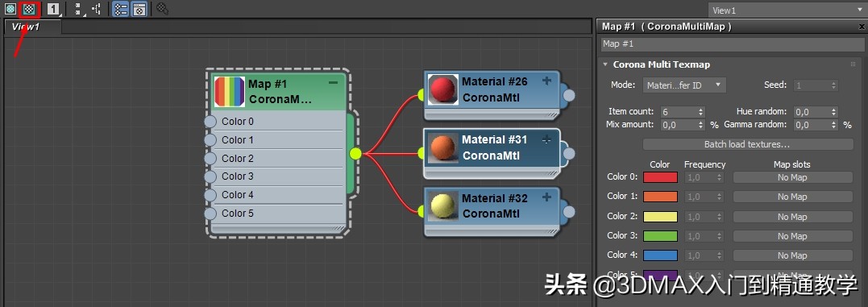This screenshot has width=868, height=307.
Task: Open the Material ID Channel flyout
Action: point(54,9)
